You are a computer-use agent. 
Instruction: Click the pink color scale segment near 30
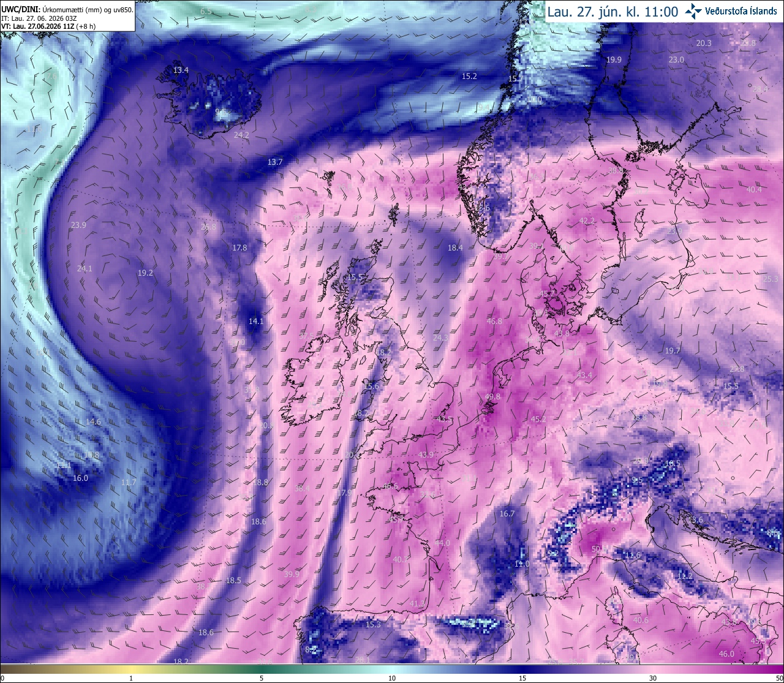653,669
